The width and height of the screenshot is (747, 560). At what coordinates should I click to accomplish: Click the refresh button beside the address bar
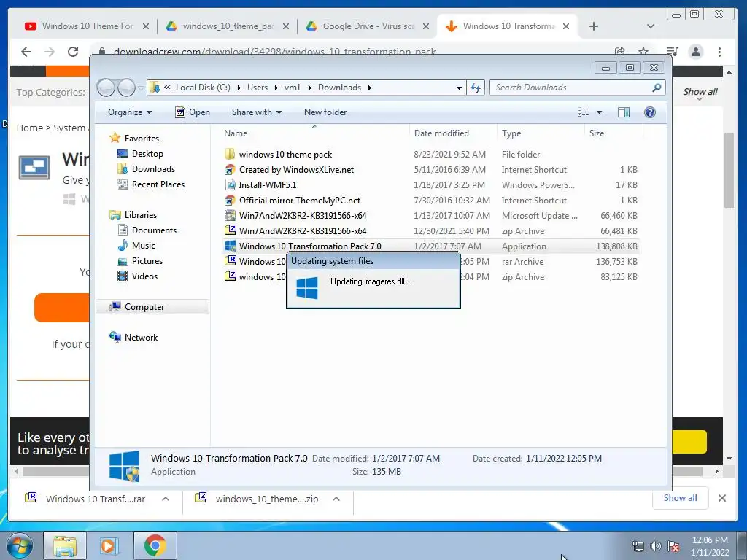476,87
